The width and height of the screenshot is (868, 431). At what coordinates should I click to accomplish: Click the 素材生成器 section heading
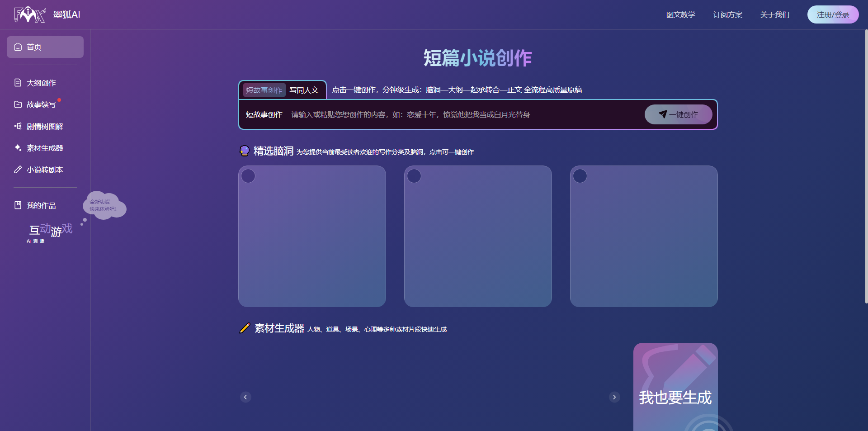pos(279,328)
